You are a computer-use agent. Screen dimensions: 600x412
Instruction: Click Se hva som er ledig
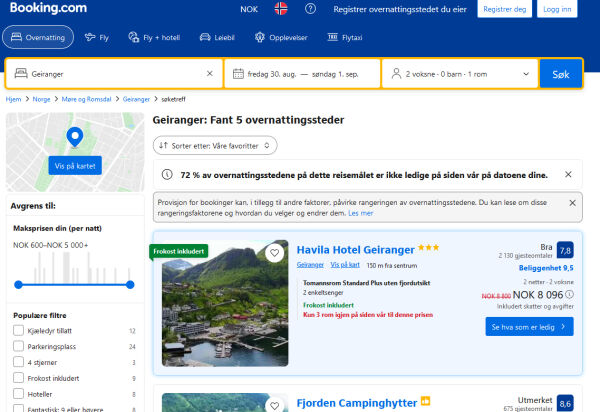click(529, 327)
